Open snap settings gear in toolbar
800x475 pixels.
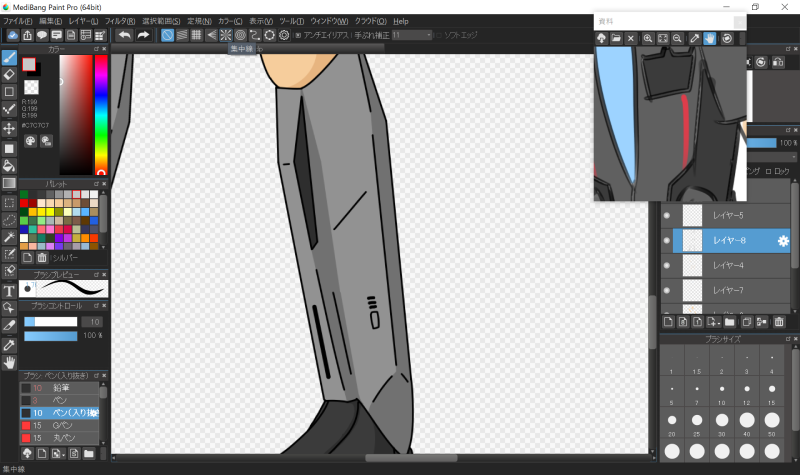coord(284,35)
